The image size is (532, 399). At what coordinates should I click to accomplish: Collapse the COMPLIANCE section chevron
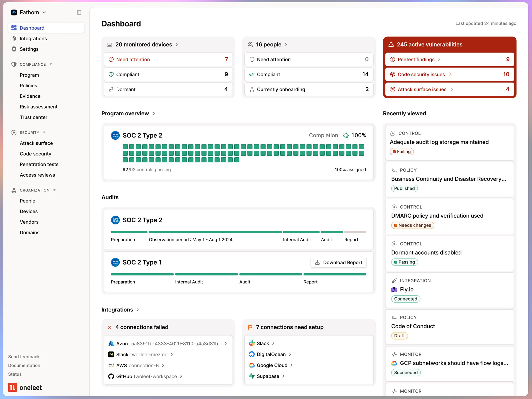tap(51, 64)
